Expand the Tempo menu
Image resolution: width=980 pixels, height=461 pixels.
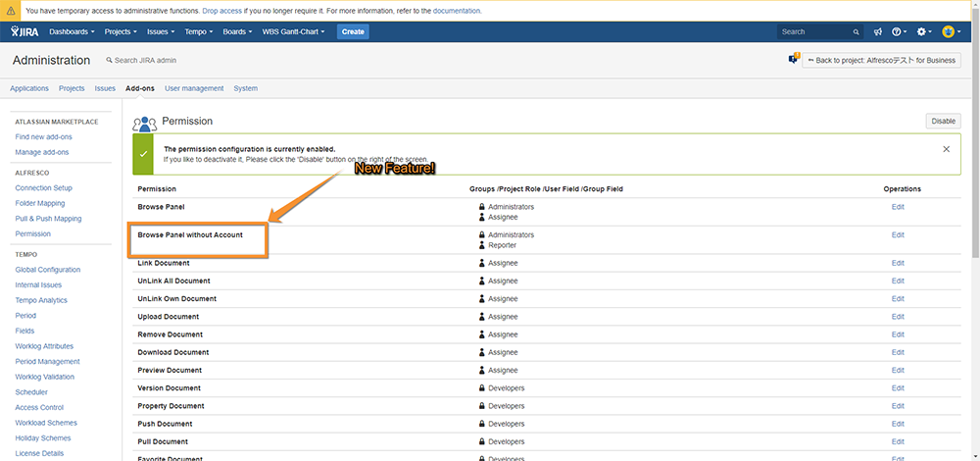click(199, 32)
